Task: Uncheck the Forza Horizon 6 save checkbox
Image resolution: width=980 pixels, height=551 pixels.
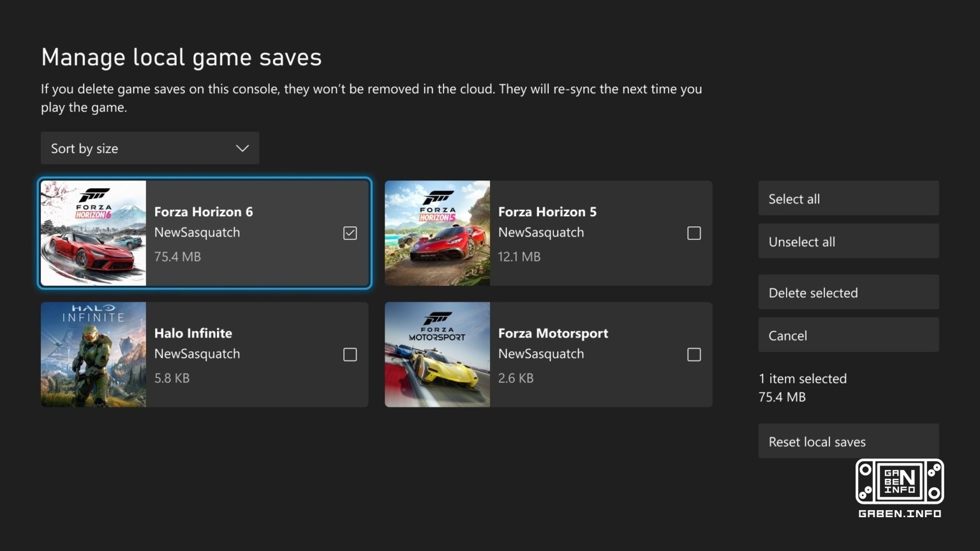Action: [350, 233]
